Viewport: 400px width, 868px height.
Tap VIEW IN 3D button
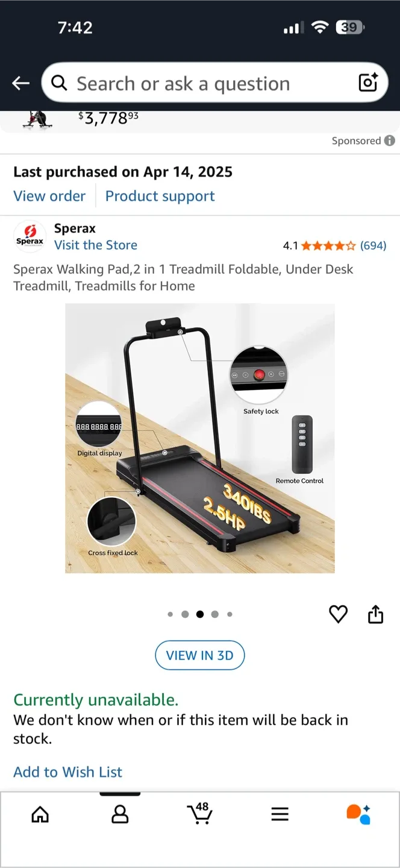coord(200,655)
